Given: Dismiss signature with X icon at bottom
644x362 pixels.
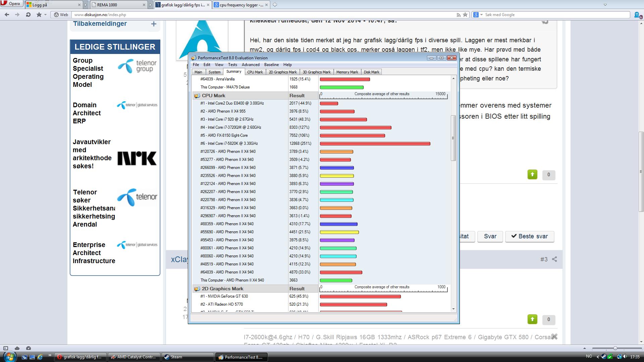Looking at the screenshot, I should [x=554, y=337].
